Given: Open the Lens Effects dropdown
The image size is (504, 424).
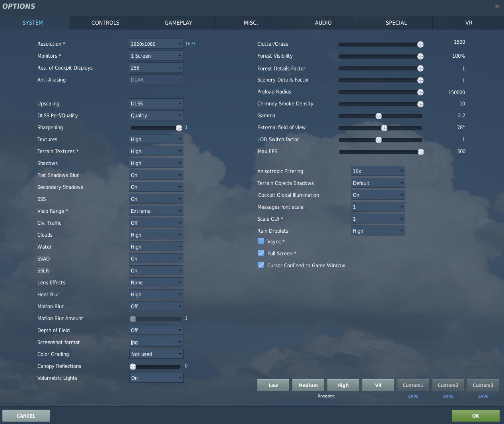Looking at the screenshot, I should (x=156, y=282).
